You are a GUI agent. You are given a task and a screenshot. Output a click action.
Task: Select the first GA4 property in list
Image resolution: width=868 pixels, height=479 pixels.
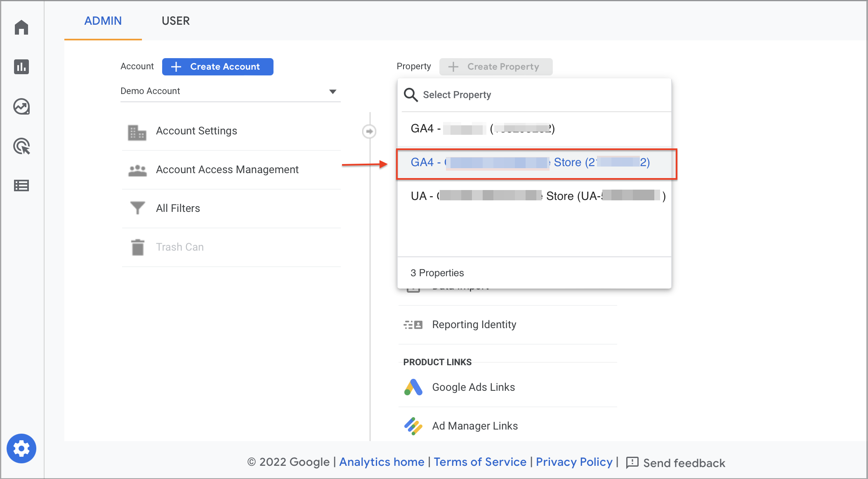click(x=534, y=129)
